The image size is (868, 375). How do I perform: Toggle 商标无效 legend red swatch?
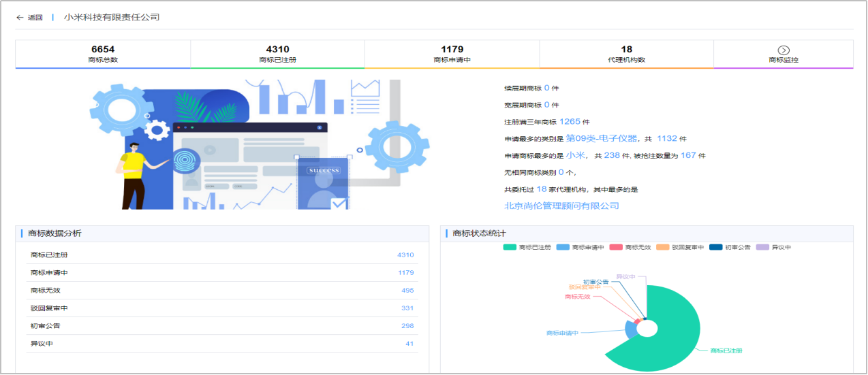point(616,247)
